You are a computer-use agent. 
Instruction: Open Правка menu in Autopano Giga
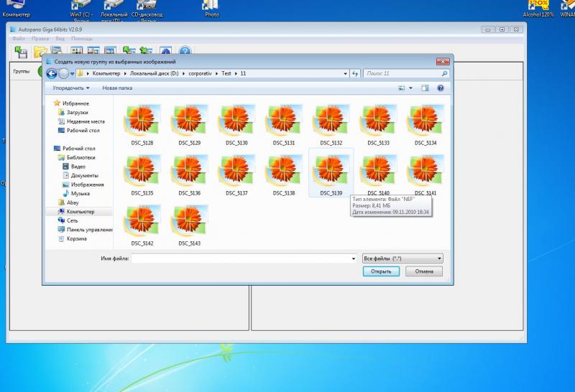[40, 39]
